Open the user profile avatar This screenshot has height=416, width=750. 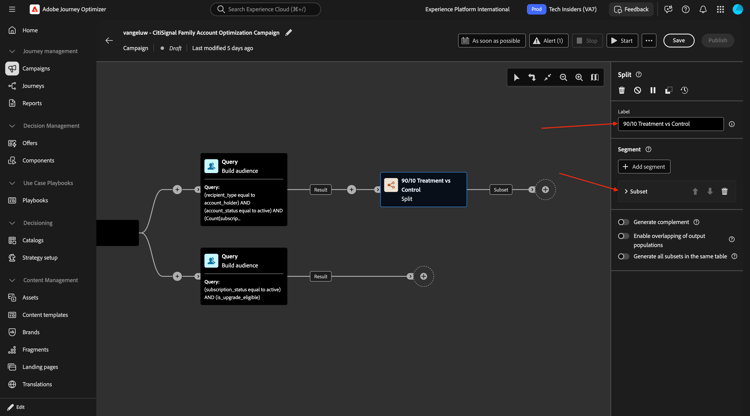(738, 9)
